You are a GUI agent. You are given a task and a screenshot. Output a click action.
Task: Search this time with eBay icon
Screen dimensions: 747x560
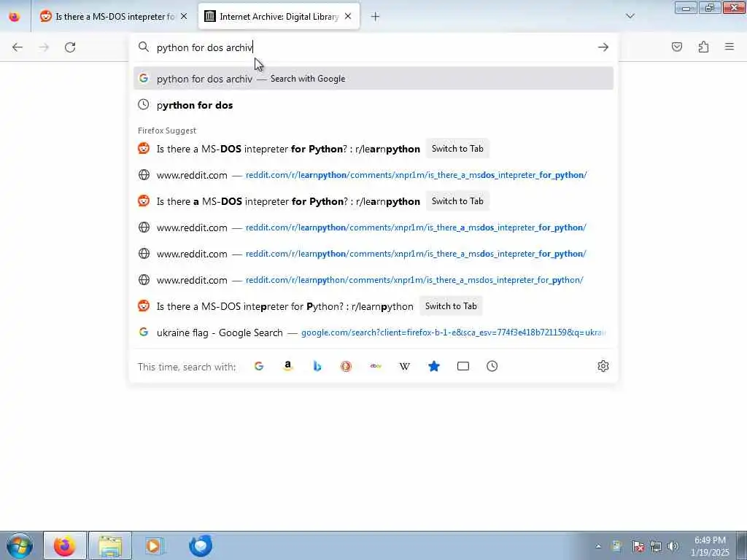[x=376, y=366]
